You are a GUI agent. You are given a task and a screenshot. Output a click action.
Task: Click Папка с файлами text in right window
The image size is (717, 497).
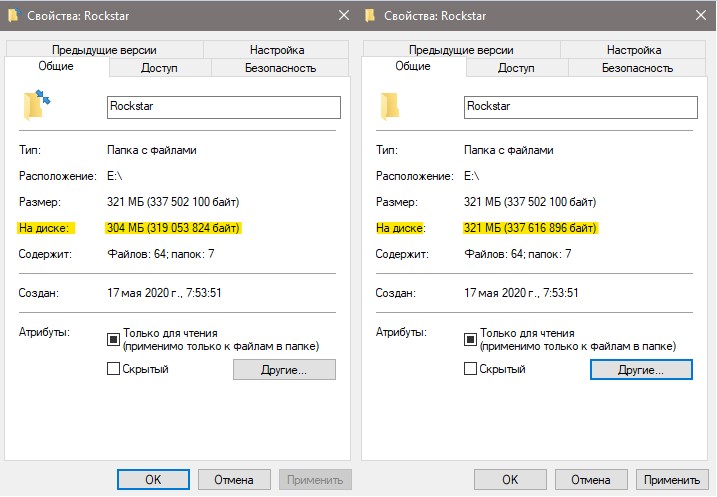point(508,150)
